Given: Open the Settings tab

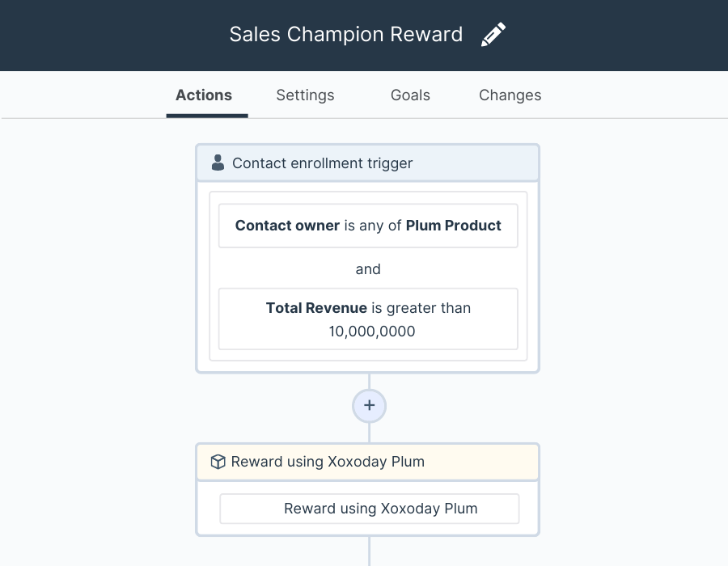Looking at the screenshot, I should click(x=305, y=95).
